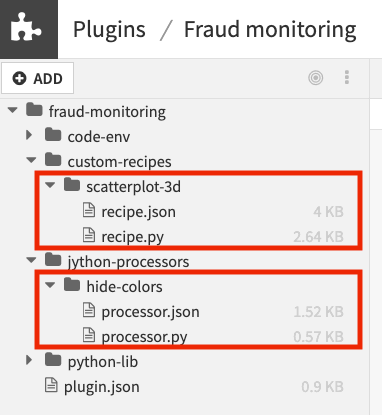Select the hide-colors folder icon
Image resolution: width=382 pixels, height=415 pixels.
tap(72, 284)
